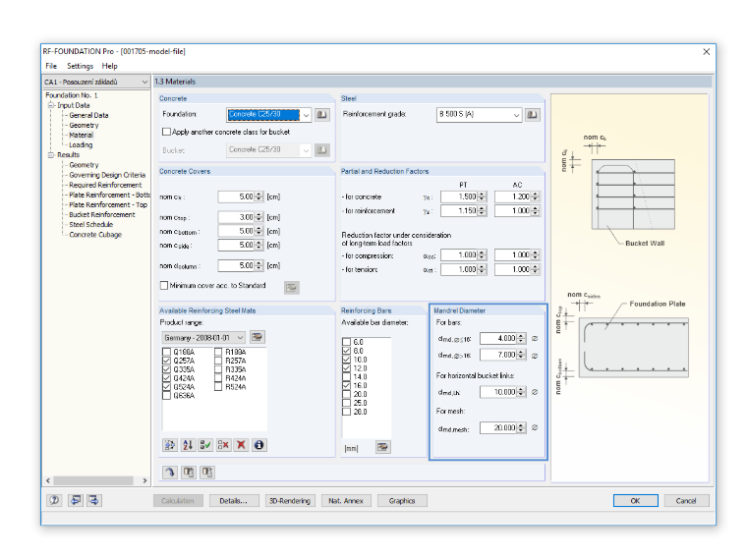Check the R188A steel mat

[218, 352]
